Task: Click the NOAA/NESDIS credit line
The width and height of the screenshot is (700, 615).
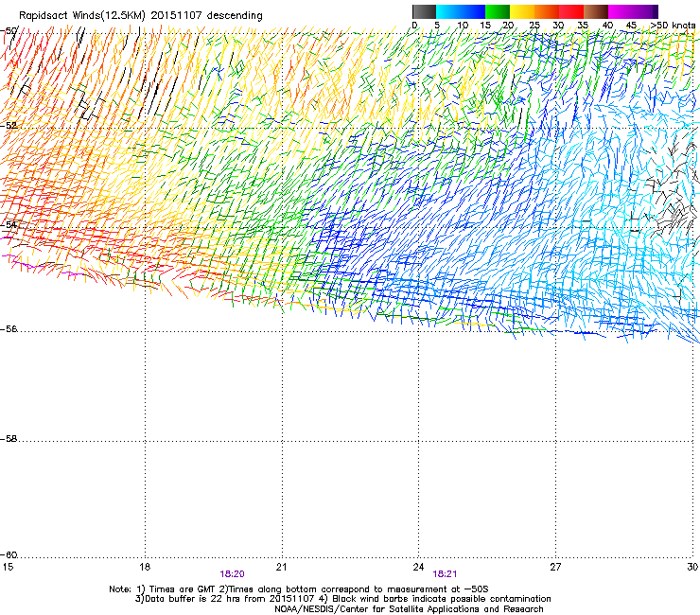Action: coord(409,609)
